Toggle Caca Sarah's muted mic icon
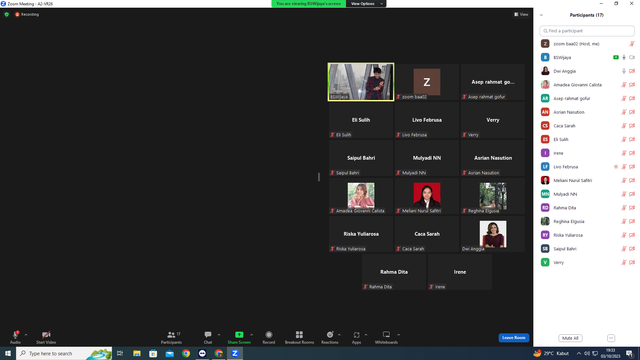Viewport: 640px width, 360px height. pyautogui.click(x=624, y=126)
